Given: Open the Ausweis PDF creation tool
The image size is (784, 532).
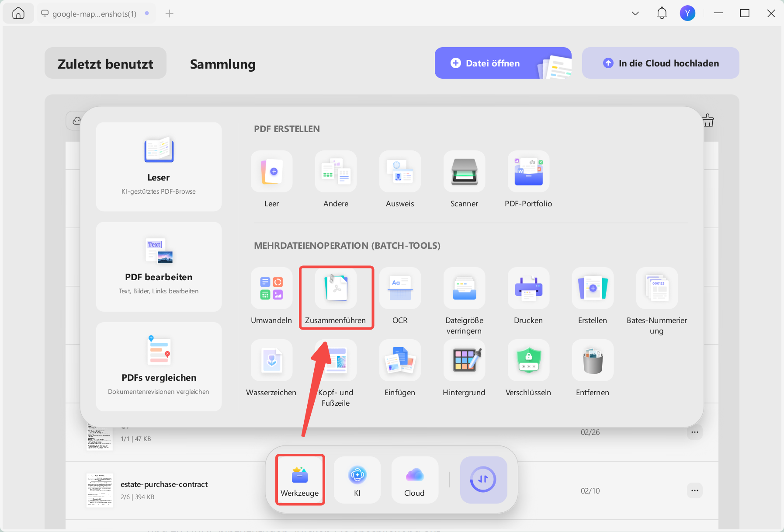Looking at the screenshot, I should point(400,171).
